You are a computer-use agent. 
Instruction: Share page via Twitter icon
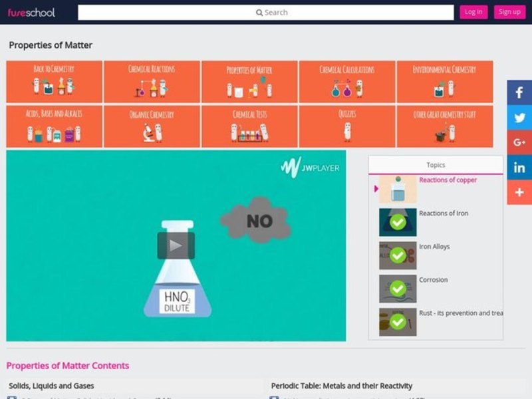click(x=519, y=118)
